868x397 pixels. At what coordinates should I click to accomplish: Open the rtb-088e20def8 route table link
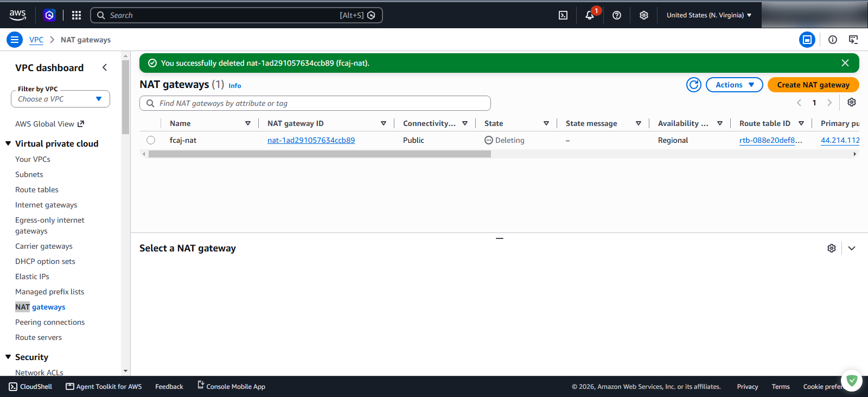(x=770, y=140)
